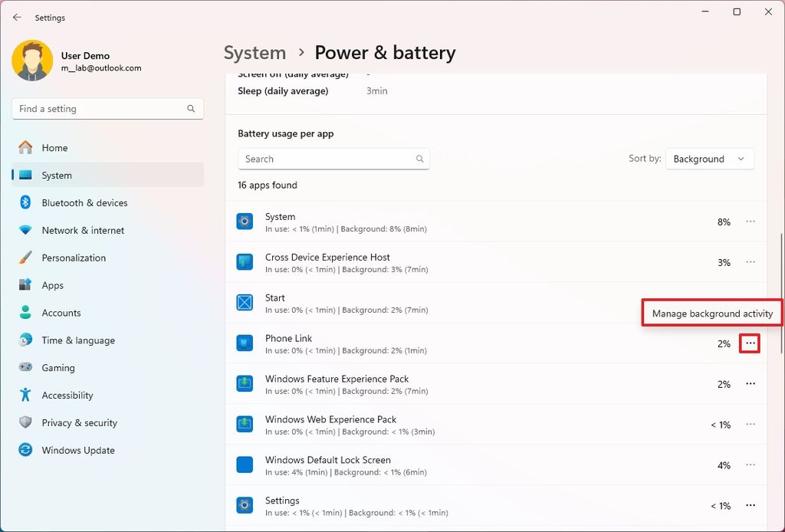Click the Cross Device Experience Host icon
This screenshot has width=785, height=532.
(245, 262)
